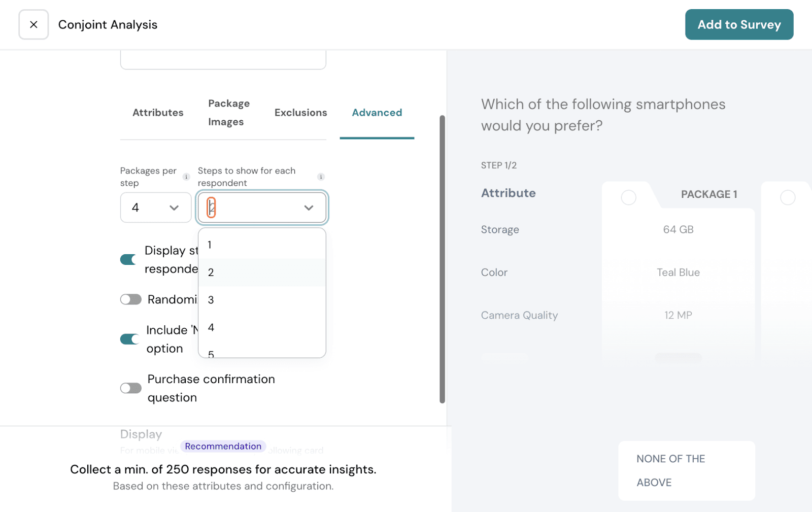812x512 pixels.
Task: Close the Conjoint Analysis editor with X
Action: click(x=33, y=24)
